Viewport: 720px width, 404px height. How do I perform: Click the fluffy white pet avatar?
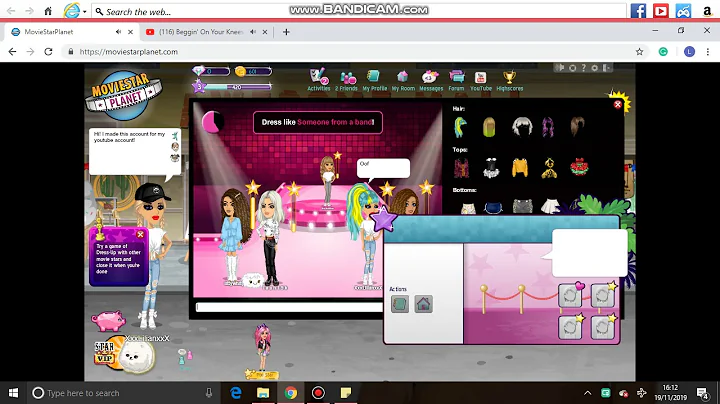tap(136, 355)
